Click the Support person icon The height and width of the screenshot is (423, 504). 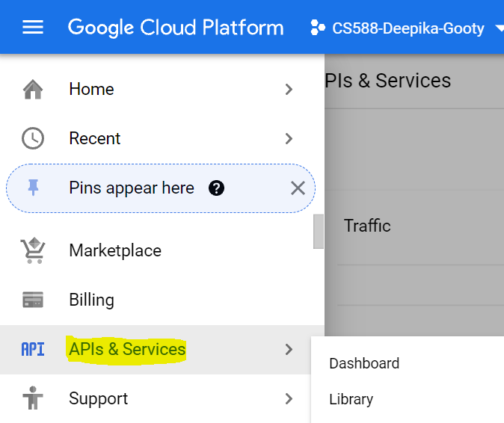(x=33, y=398)
